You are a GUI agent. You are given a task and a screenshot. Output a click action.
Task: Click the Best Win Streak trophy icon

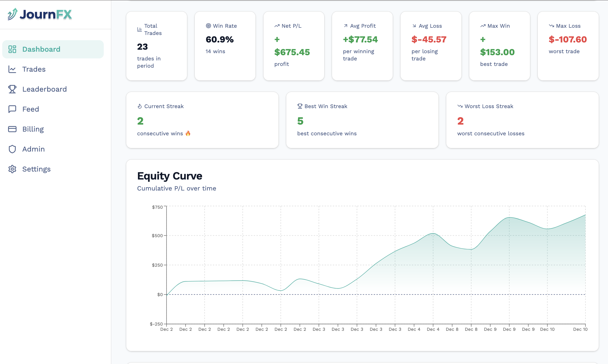click(x=300, y=106)
